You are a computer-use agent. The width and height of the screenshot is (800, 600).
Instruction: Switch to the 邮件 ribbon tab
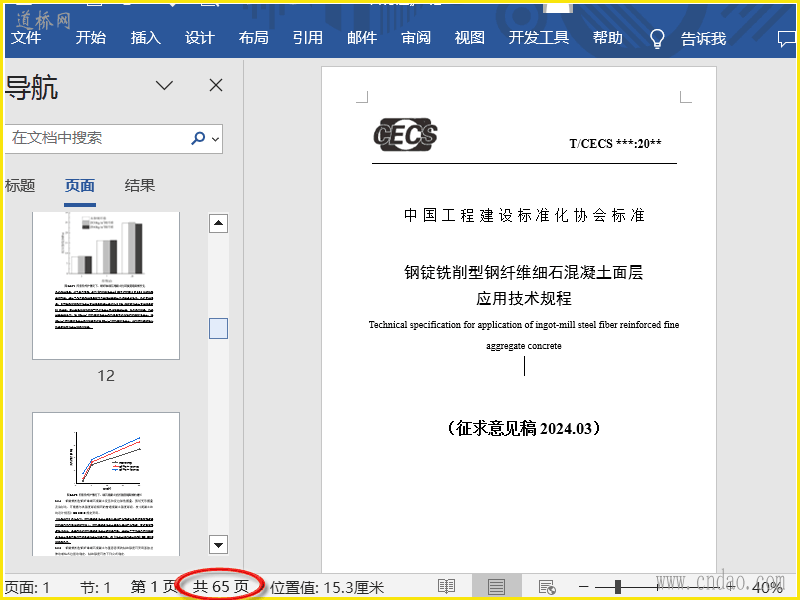[x=362, y=38]
